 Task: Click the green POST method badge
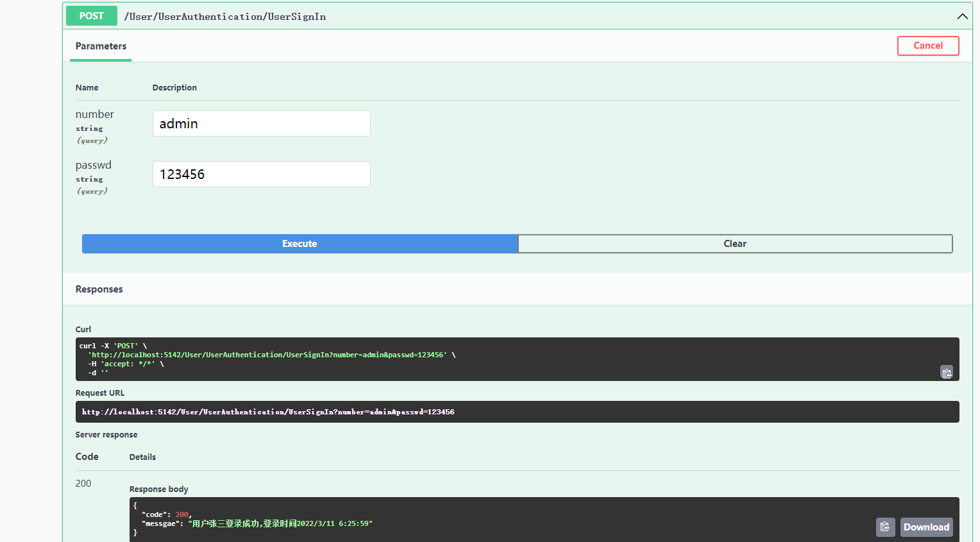click(x=91, y=15)
